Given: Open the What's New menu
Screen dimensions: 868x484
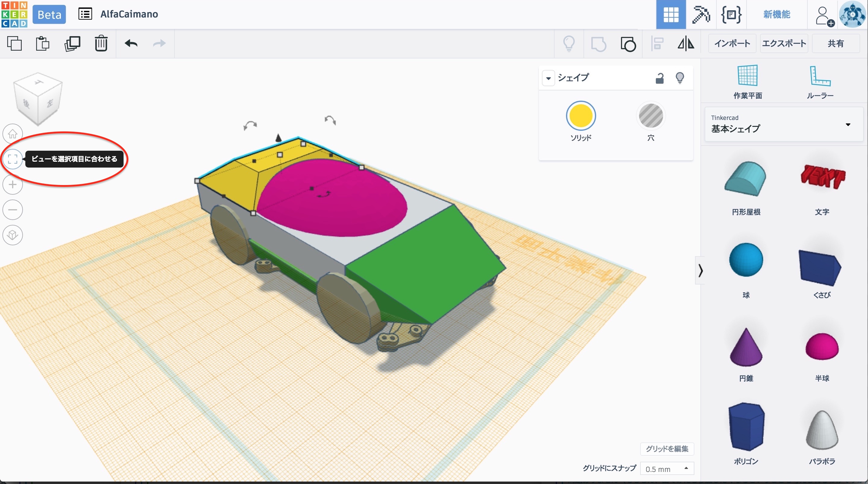Looking at the screenshot, I should (x=776, y=14).
